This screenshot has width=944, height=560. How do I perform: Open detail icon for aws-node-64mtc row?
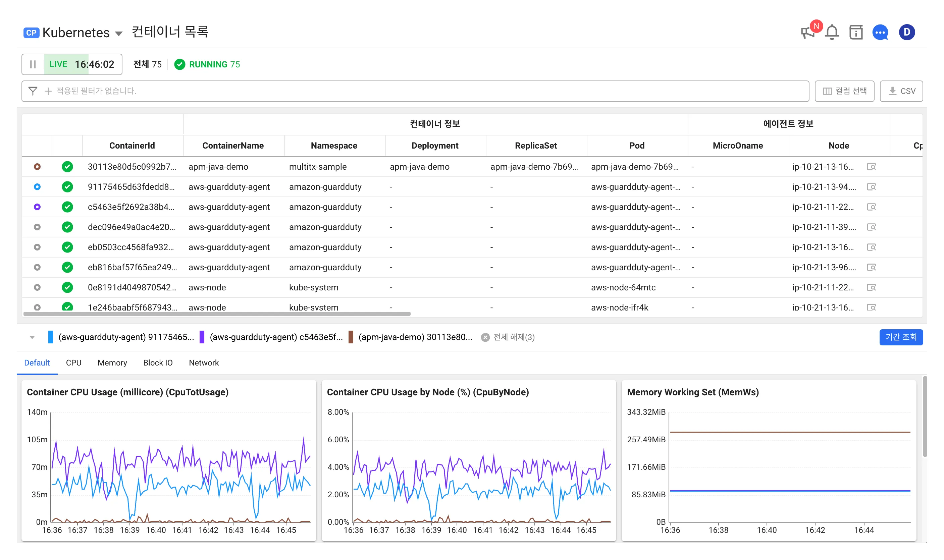(x=871, y=288)
